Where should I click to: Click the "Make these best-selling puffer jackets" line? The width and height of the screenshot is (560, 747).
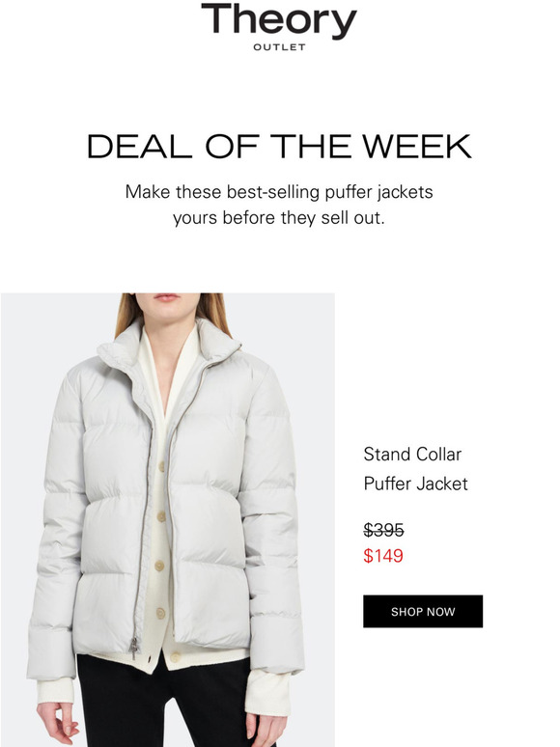click(x=279, y=192)
